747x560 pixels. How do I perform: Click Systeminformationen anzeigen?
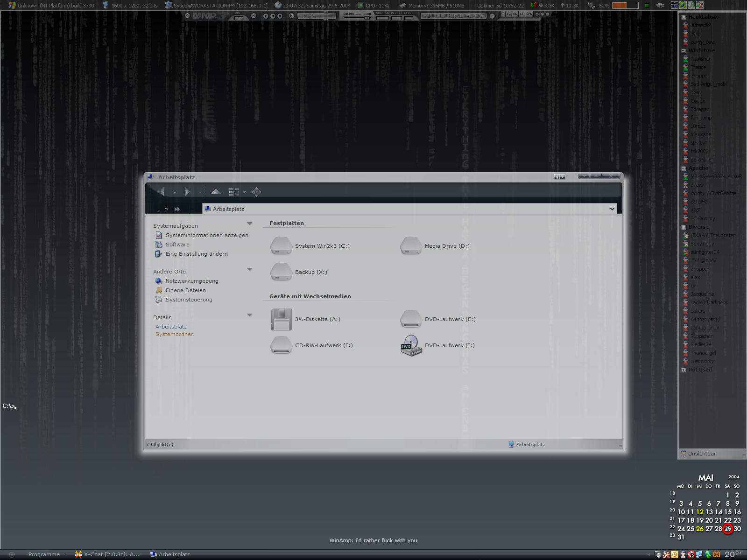point(206,235)
